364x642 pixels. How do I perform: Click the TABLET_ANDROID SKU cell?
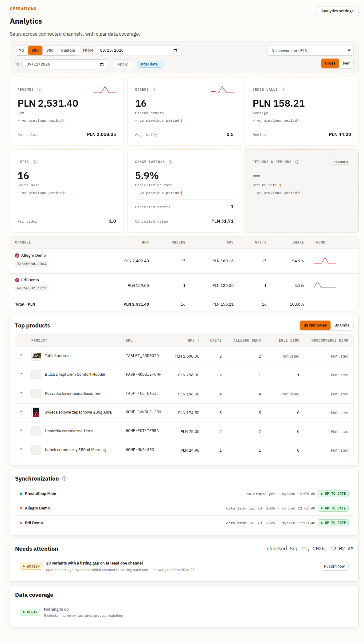142,356
